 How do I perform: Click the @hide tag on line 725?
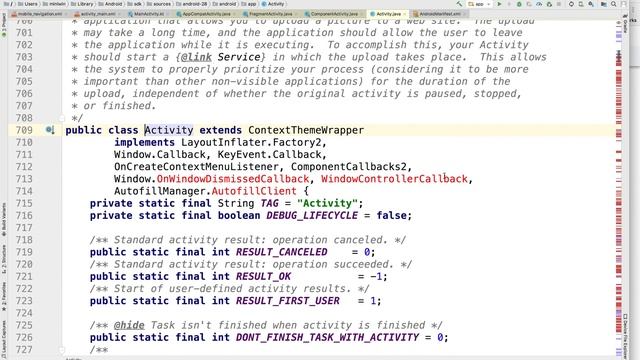point(129,325)
